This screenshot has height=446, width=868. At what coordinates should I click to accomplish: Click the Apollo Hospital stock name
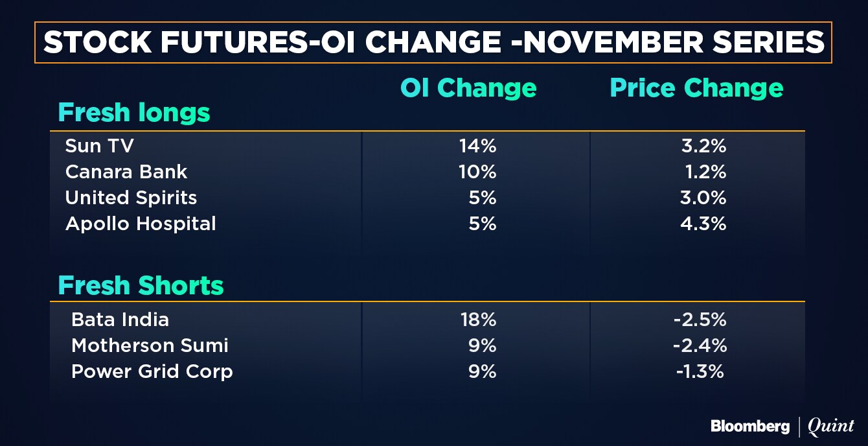point(141,224)
